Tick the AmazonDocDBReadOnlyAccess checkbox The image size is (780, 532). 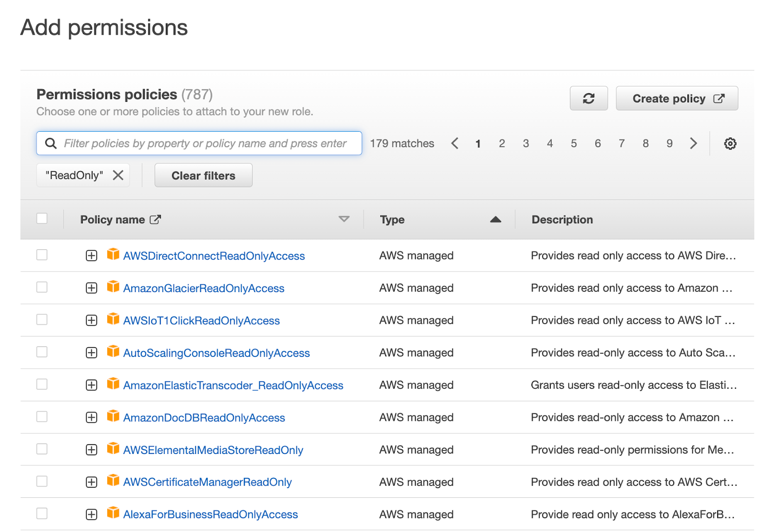tap(42, 416)
